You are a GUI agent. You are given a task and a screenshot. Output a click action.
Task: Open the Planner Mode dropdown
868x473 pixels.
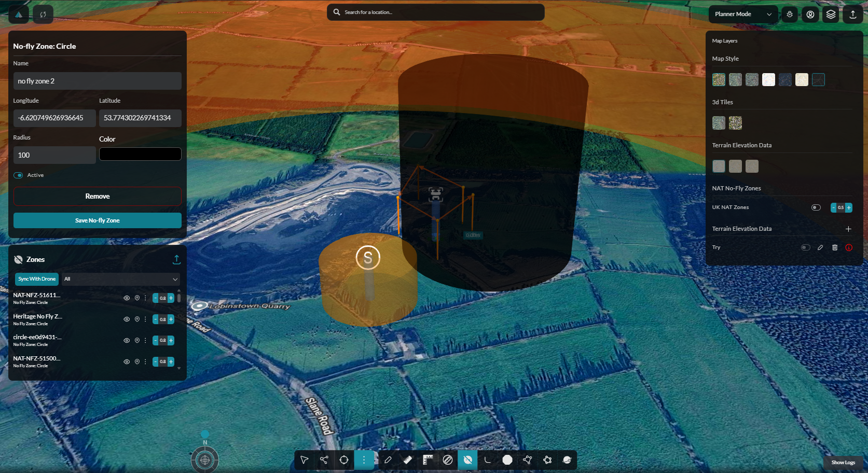click(743, 15)
